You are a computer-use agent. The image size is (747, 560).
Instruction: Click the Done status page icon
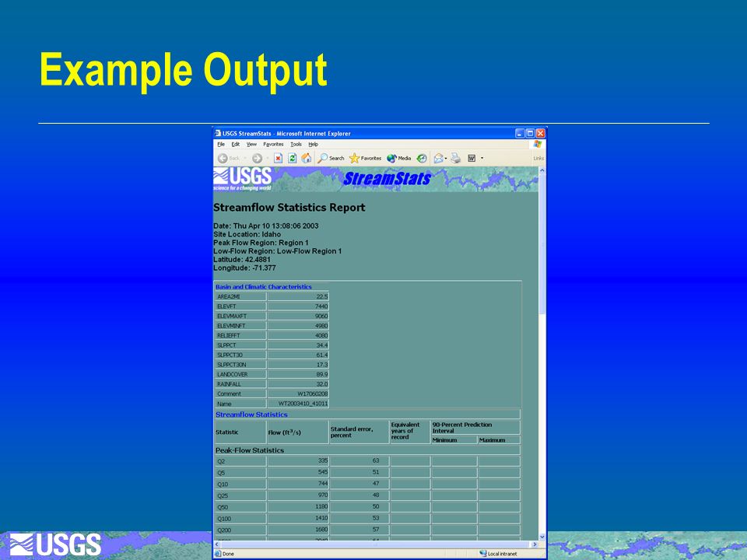(218, 553)
